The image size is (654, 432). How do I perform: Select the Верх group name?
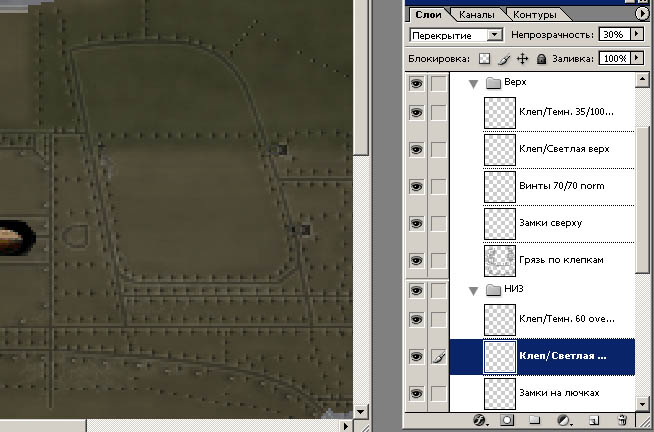[x=515, y=82]
